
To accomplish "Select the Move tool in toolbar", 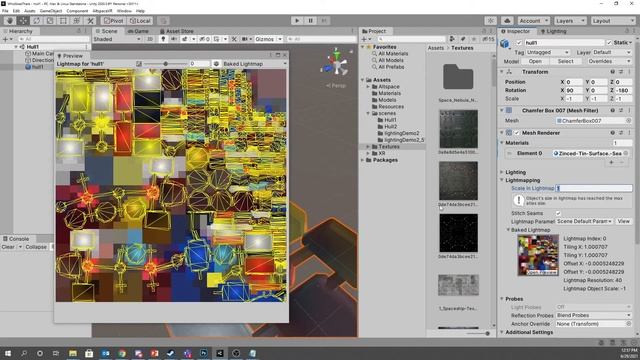I will coord(23,20).
